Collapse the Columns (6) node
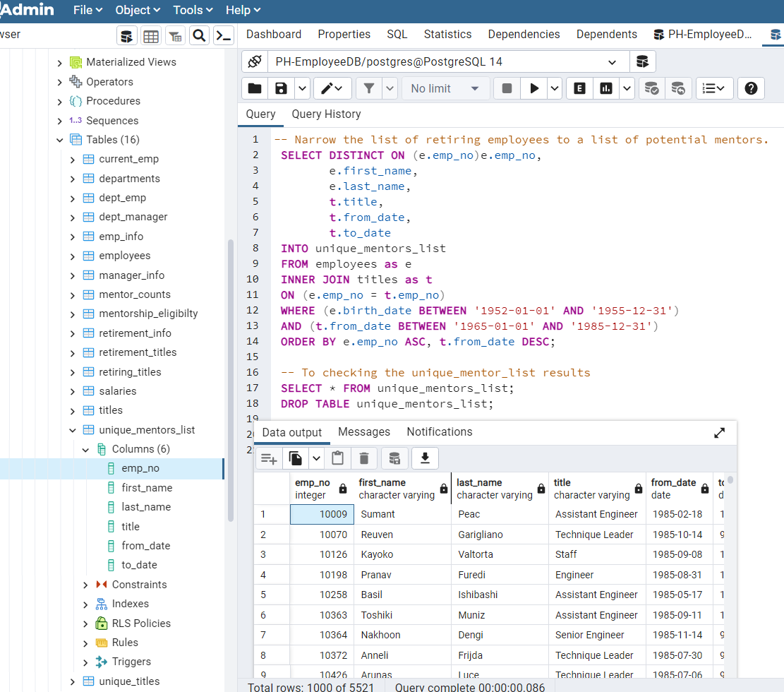This screenshot has height=692, width=784. (85, 450)
